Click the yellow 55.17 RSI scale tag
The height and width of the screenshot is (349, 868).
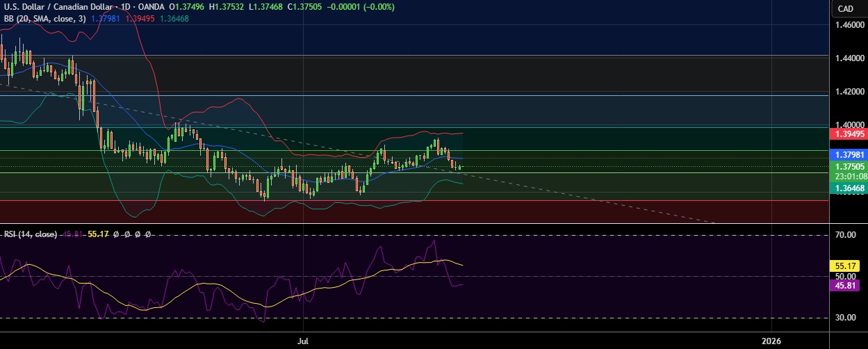click(x=844, y=266)
